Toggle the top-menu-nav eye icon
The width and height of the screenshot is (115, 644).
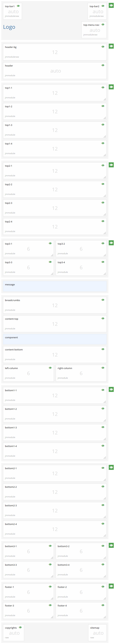tap(103, 24)
